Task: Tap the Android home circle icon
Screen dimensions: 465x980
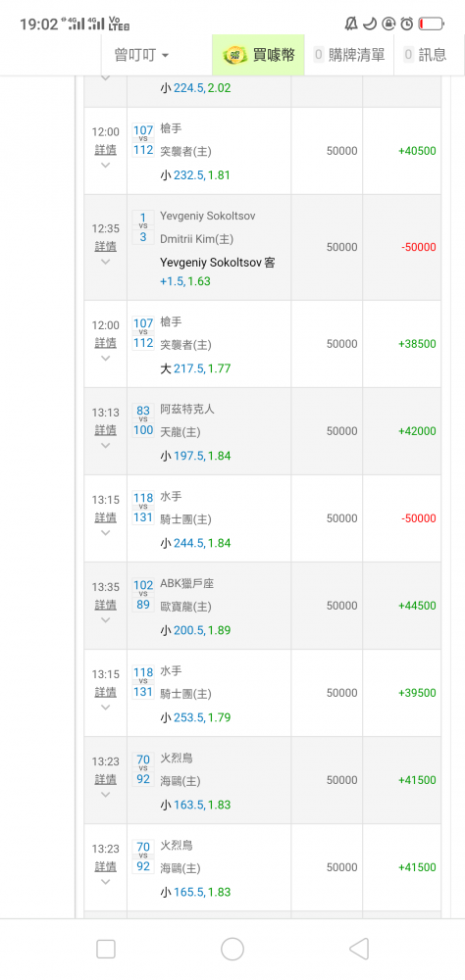Action: [232, 949]
